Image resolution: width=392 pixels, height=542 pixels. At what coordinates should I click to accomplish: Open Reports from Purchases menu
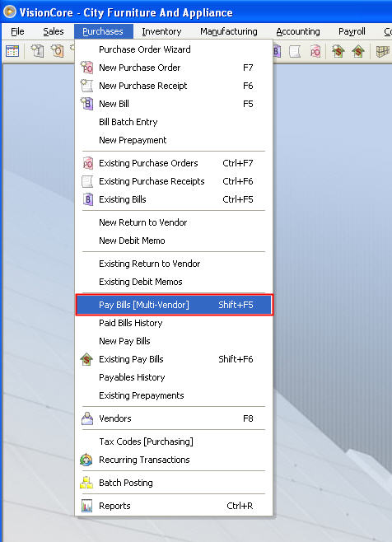(174, 506)
